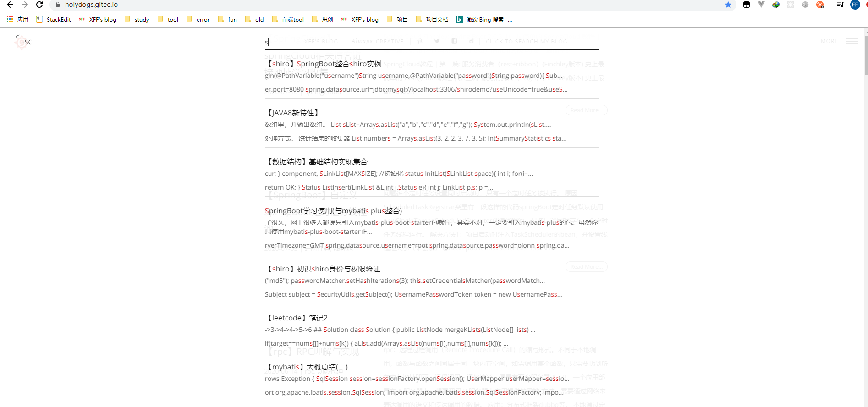The width and height of the screenshot is (868, 407).
Task: Open the FF profile avatar
Action: pyautogui.click(x=855, y=5)
